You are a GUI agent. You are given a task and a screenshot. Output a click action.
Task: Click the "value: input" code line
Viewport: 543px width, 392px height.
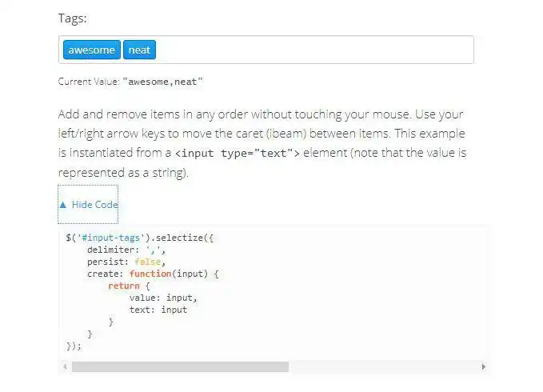click(x=162, y=298)
